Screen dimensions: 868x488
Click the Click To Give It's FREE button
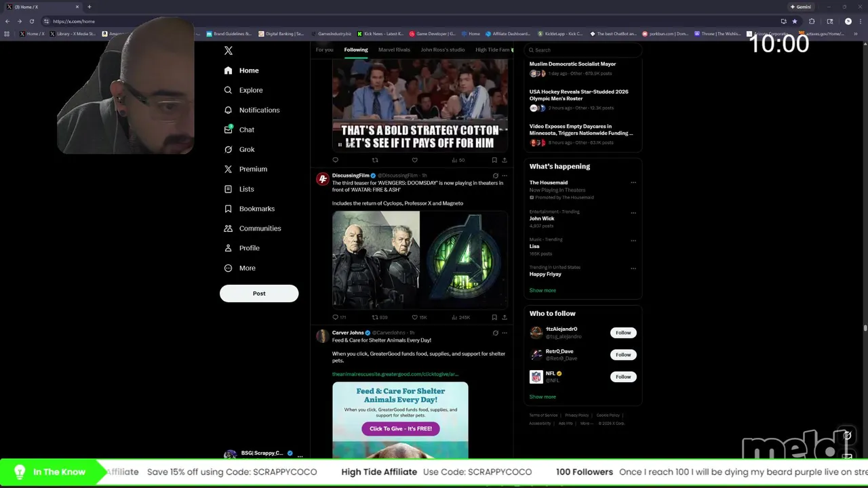click(401, 428)
